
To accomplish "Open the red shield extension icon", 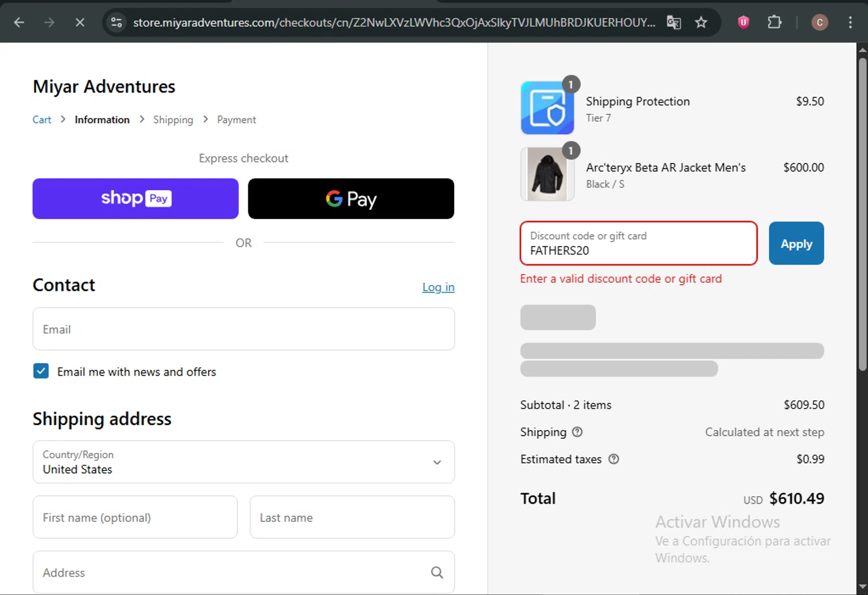I will click(x=744, y=23).
